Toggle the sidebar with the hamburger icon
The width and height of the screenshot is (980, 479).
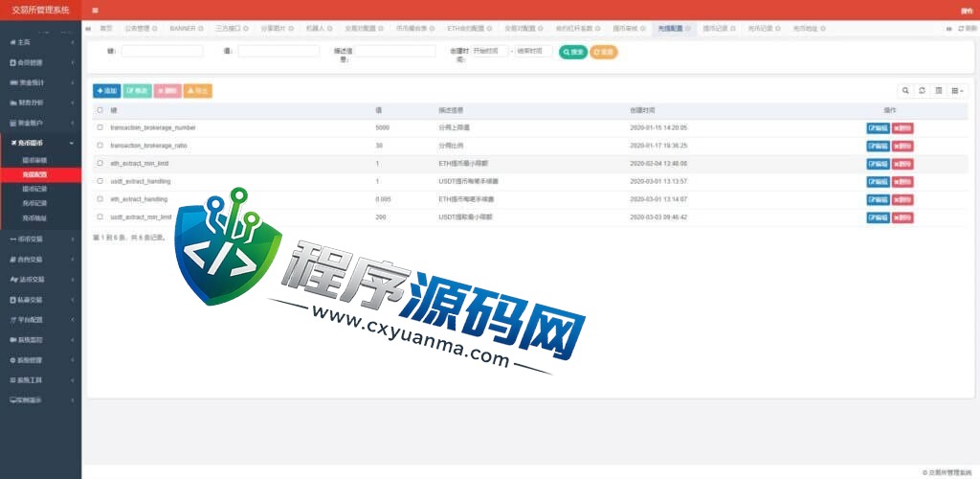95,10
